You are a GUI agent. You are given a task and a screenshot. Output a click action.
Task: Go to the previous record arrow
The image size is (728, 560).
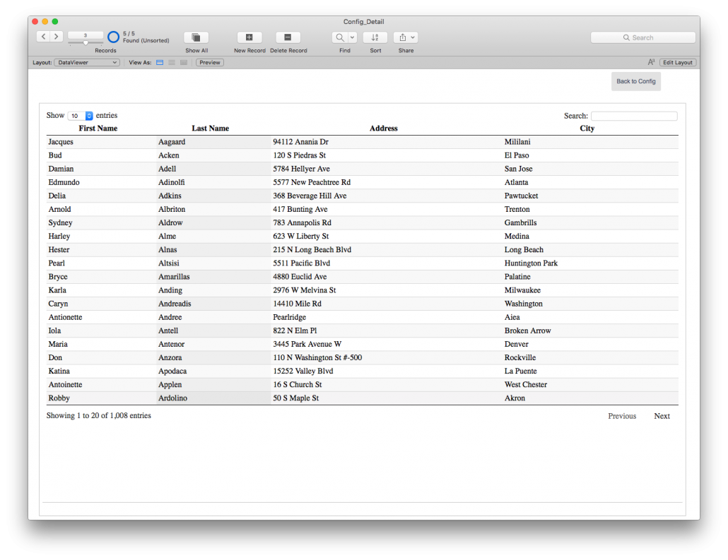pyautogui.click(x=43, y=37)
